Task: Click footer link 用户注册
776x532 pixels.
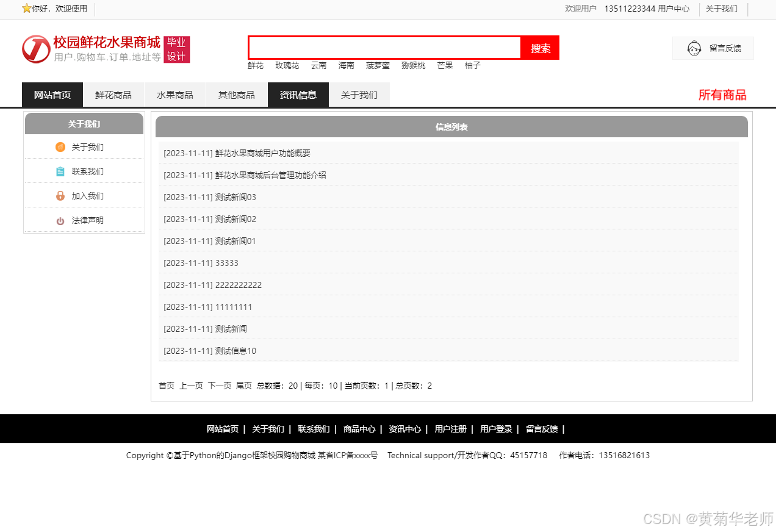Action: 451,429
